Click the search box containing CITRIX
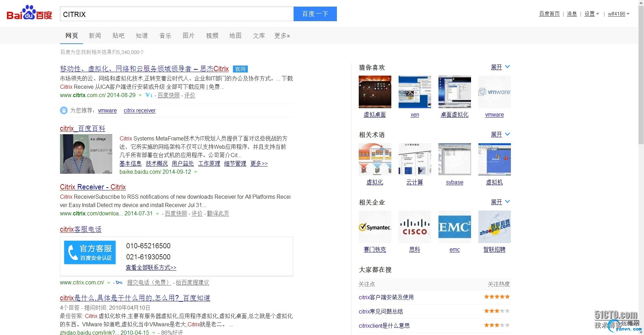The image size is (644, 335). click(177, 14)
